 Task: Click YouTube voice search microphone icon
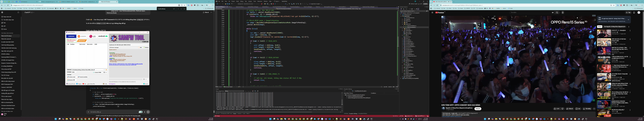pyautogui.click(x=563, y=13)
